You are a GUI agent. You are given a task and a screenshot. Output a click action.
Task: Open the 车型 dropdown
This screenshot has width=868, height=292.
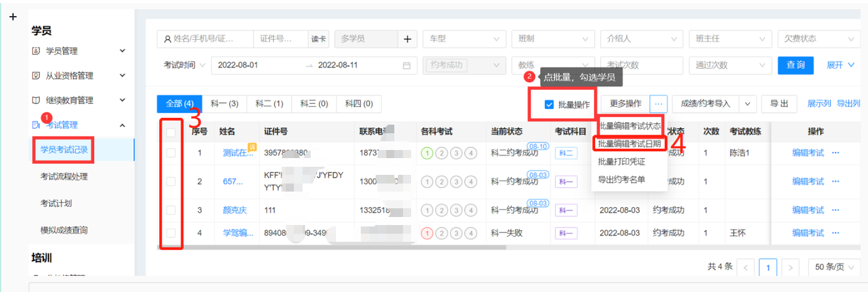pyautogui.click(x=464, y=39)
